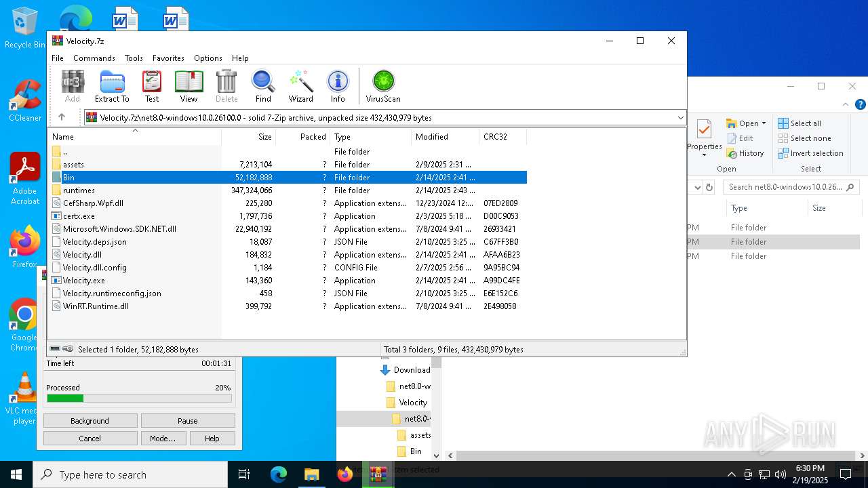Open CCleaner desktop shortcut
The width and height of the screenshot is (868, 488).
pos(24,101)
